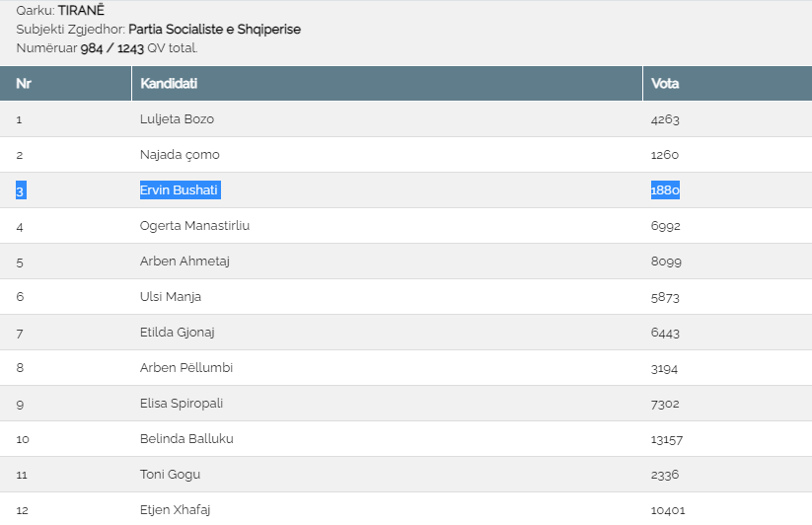The width and height of the screenshot is (812, 525).
Task: Click Partia Socialiste e Shqiperise text
Action: (214, 30)
